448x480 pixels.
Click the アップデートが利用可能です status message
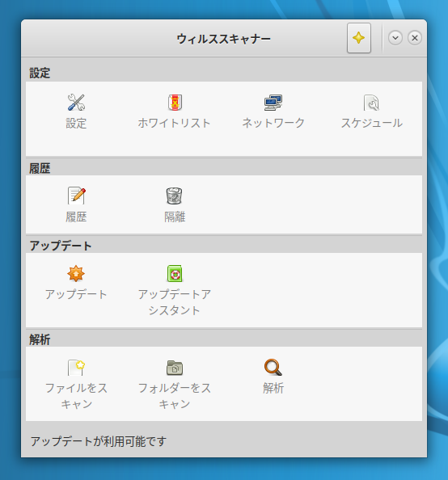[x=99, y=441]
